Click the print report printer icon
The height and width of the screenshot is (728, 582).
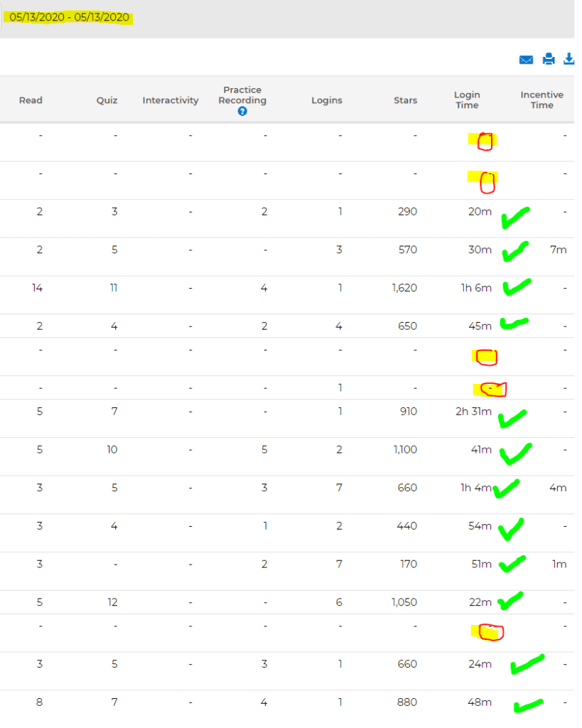pyautogui.click(x=549, y=59)
